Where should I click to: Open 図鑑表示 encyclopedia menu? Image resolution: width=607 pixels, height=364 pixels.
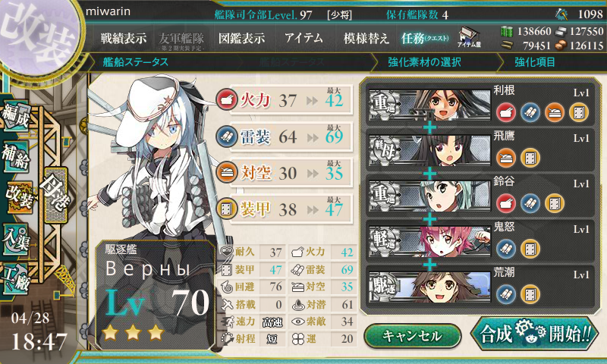tap(241, 38)
